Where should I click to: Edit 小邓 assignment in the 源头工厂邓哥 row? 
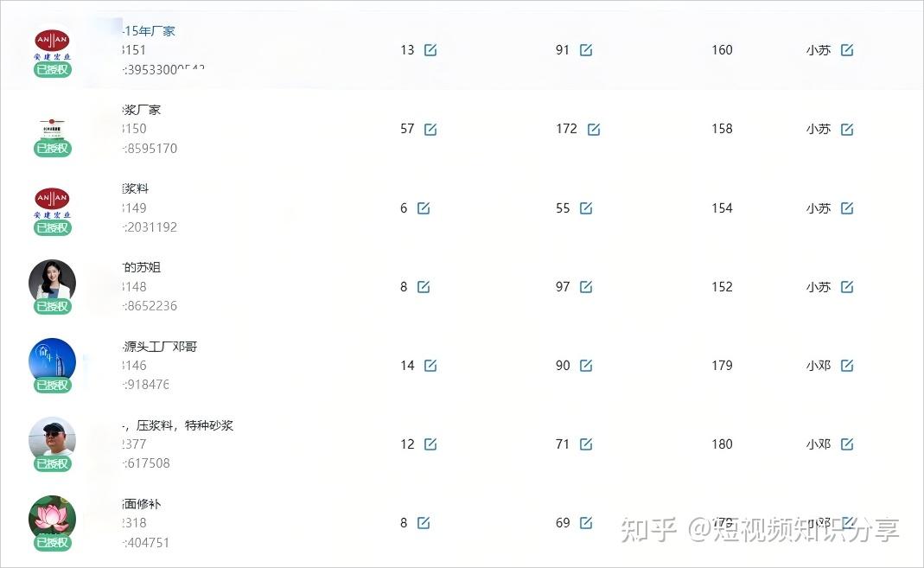[x=847, y=366]
